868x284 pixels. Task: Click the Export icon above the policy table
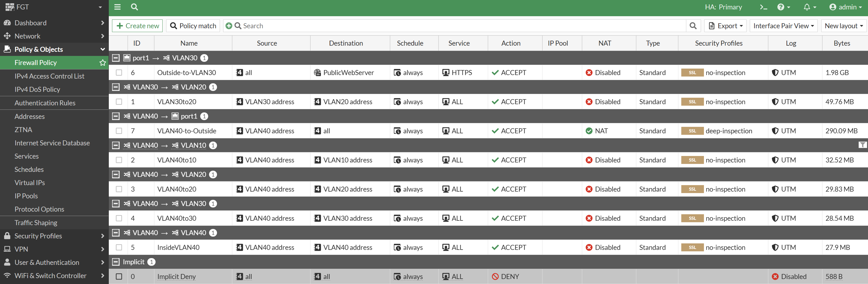725,26
